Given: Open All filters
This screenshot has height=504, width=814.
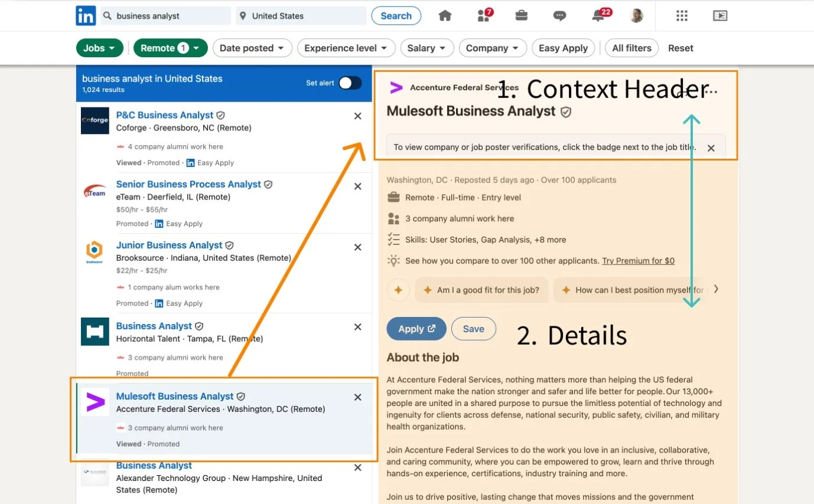Looking at the screenshot, I should [x=632, y=48].
